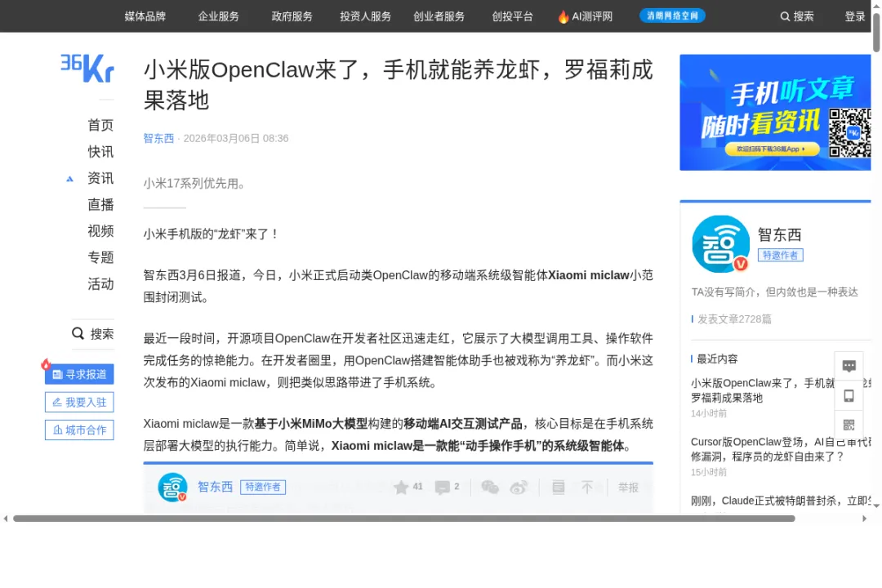
Task: Click the 智东西 avatar in bottom article bar
Action: coord(172,488)
